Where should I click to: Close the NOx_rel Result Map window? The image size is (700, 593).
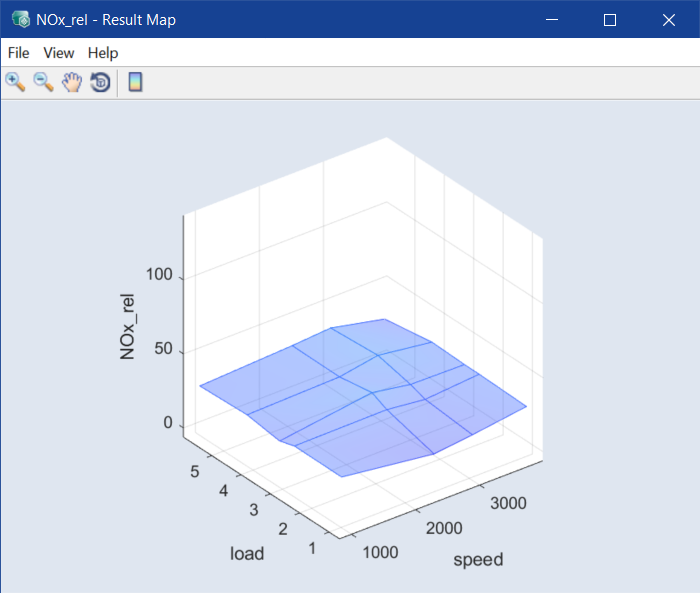[x=668, y=19]
